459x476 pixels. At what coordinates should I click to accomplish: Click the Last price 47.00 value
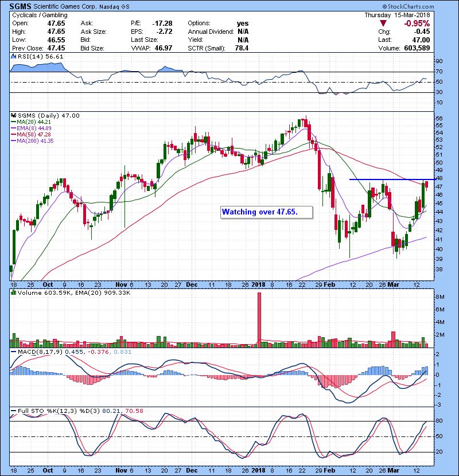coord(421,40)
